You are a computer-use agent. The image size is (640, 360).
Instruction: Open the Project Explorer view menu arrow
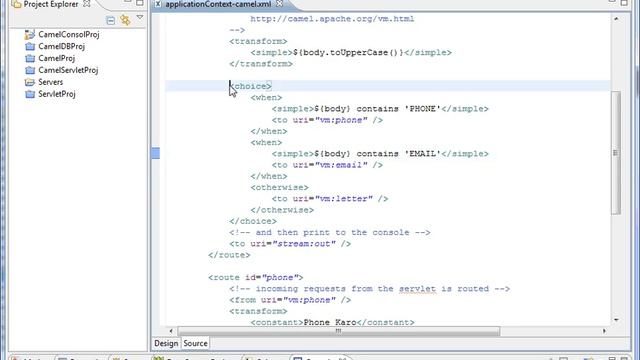pos(140,18)
